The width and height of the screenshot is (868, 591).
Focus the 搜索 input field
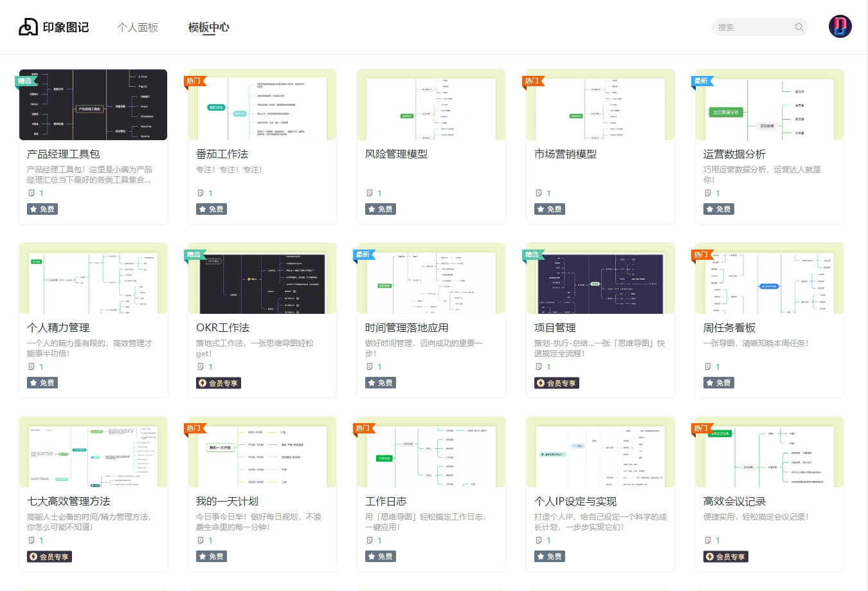click(754, 27)
